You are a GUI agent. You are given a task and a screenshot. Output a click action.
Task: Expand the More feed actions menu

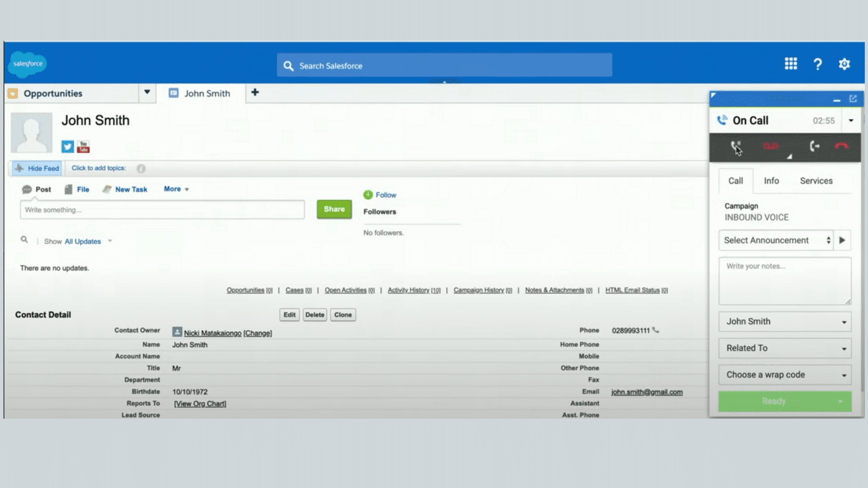click(176, 189)
